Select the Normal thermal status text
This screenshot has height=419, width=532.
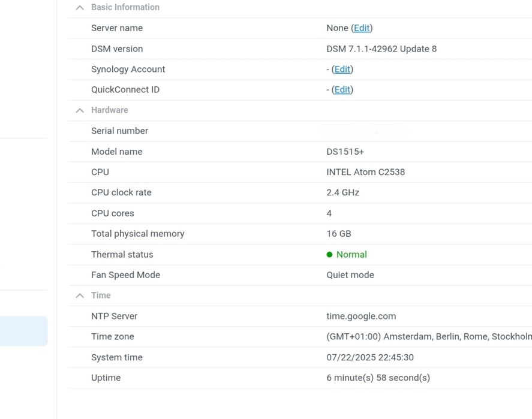tap(351, 255)
